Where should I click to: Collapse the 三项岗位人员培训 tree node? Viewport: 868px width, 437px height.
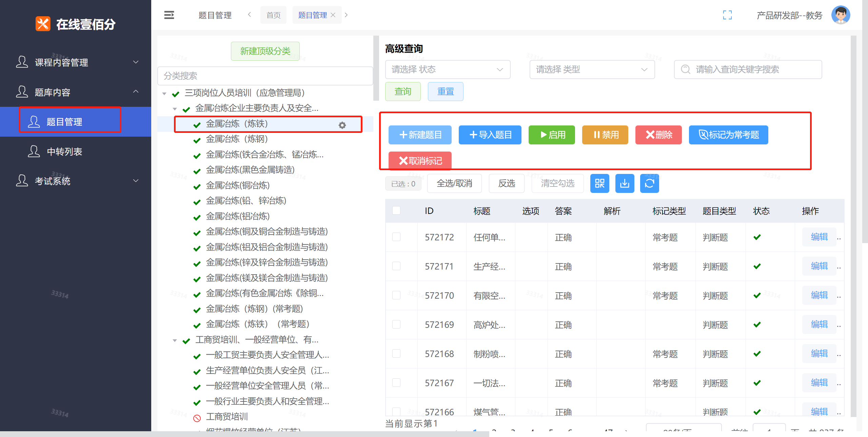pyautogui.click(x=164, y=94)
